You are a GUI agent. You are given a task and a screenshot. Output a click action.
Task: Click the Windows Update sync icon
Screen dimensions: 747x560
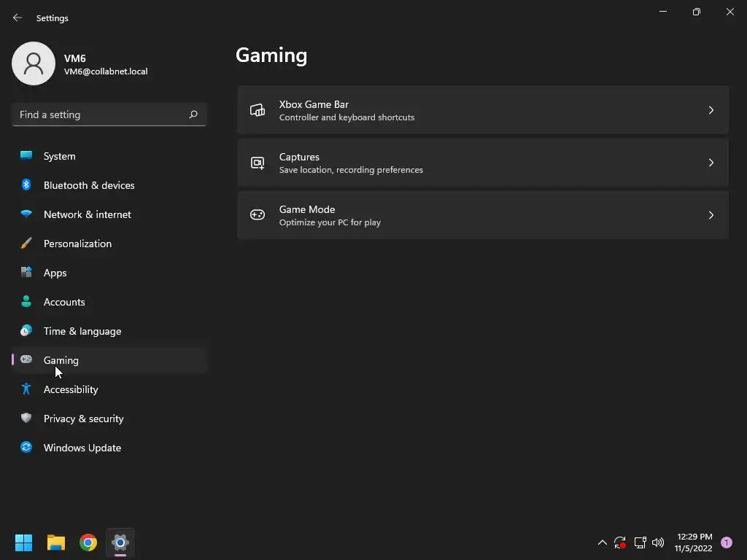pos(26,447)
